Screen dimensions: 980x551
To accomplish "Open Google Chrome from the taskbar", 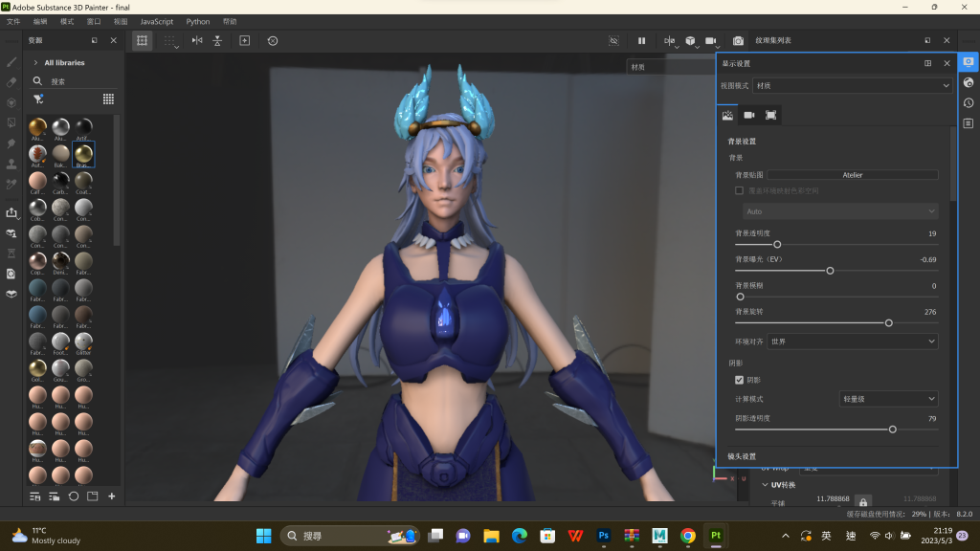I will pyautogui.click(x=687, y=536).
